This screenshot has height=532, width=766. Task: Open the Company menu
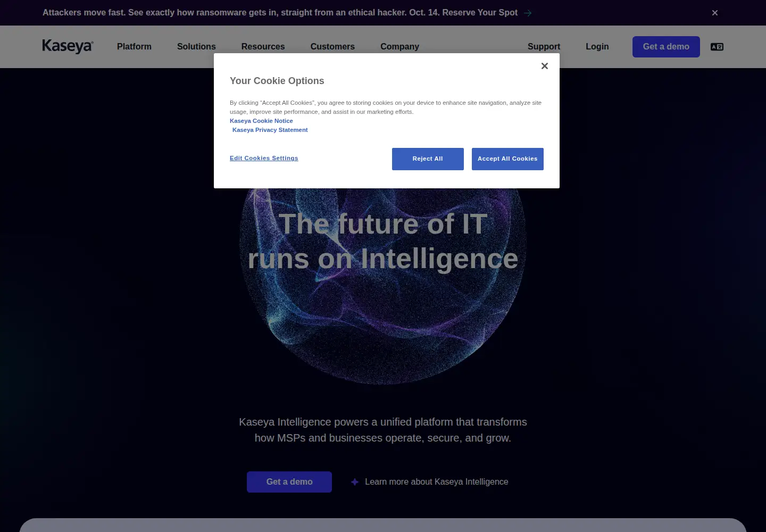399,47
